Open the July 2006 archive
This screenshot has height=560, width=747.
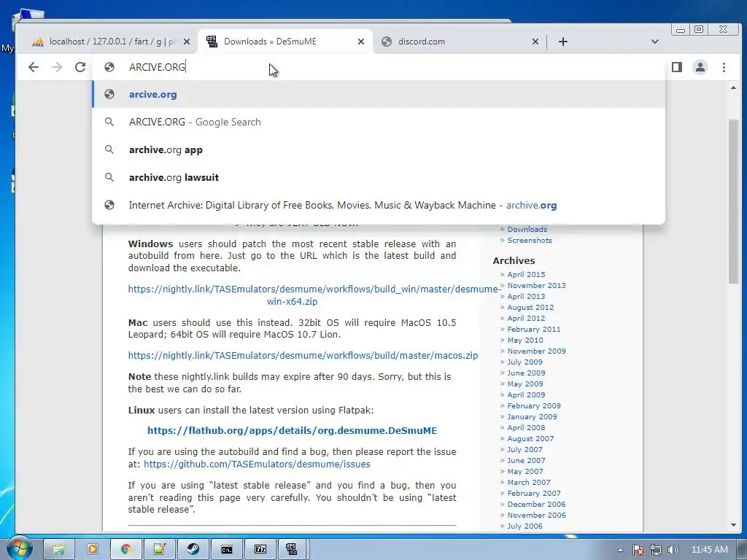click(525, 526)
